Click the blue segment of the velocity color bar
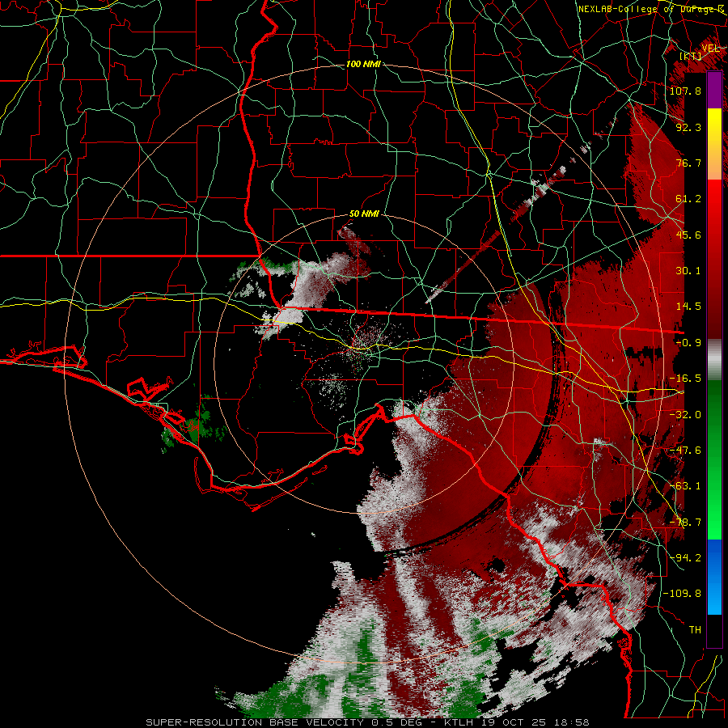 [714, 577]
